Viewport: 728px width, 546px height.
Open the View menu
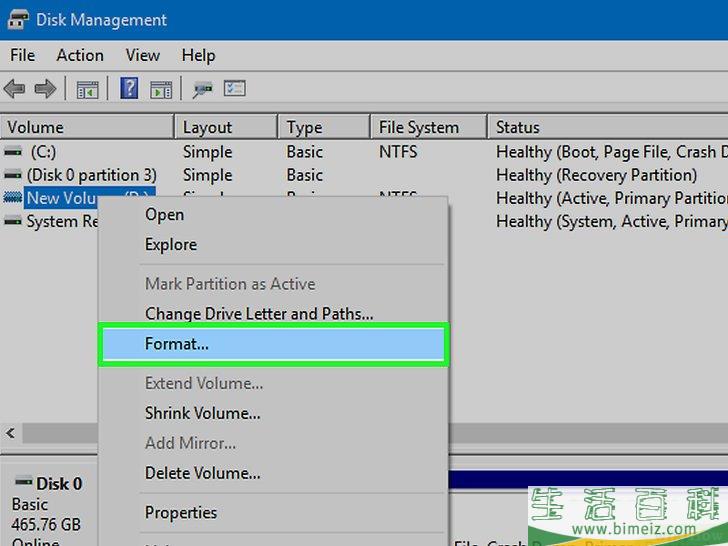pos(143,55)
